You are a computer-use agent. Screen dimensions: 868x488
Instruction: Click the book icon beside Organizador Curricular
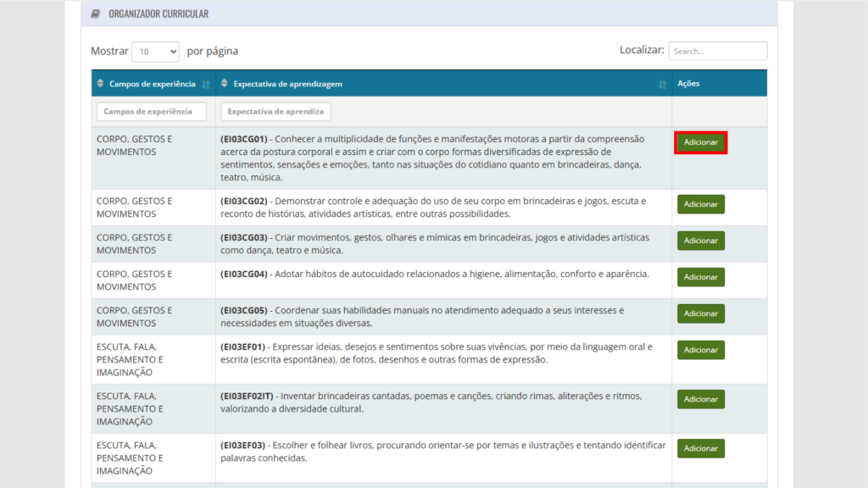coord(96,14)
